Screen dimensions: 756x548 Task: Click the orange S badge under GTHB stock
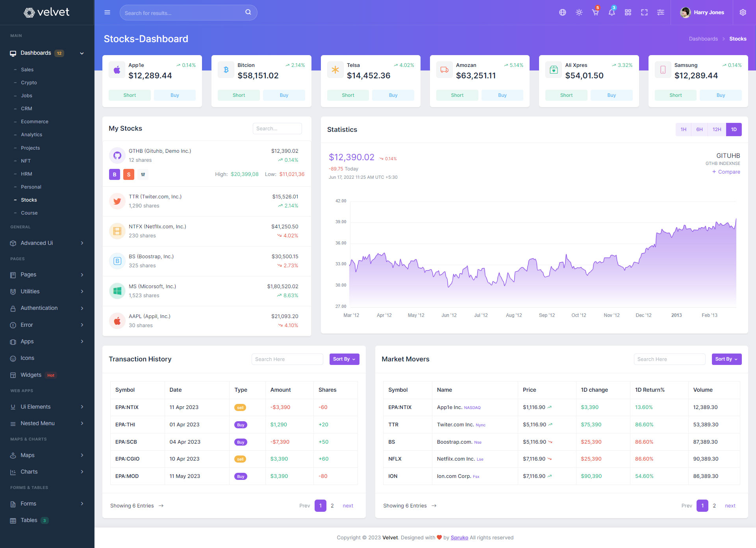[129, 174]
